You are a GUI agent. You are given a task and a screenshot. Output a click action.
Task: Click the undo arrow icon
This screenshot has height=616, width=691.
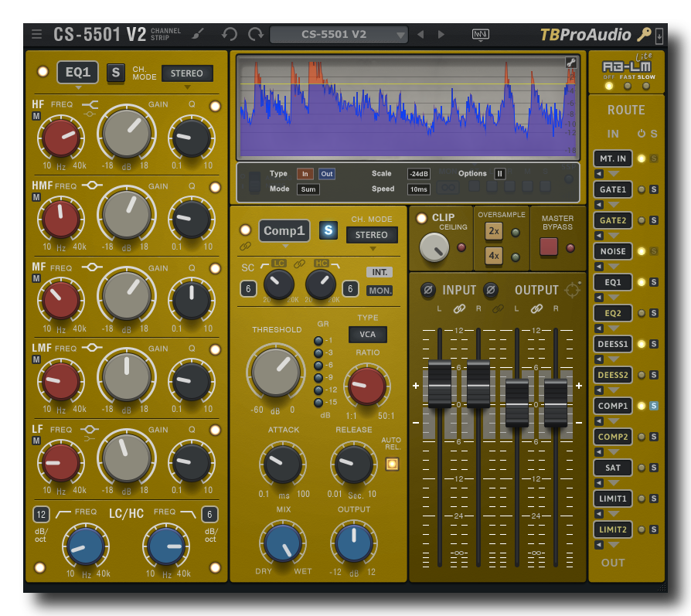coord(230,34)
